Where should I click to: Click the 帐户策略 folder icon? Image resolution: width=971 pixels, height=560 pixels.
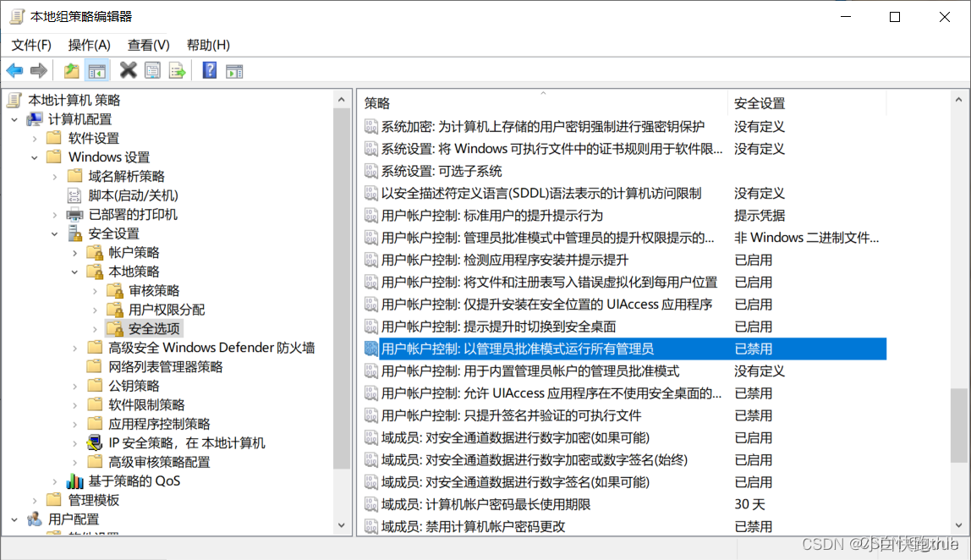[95, 253]
